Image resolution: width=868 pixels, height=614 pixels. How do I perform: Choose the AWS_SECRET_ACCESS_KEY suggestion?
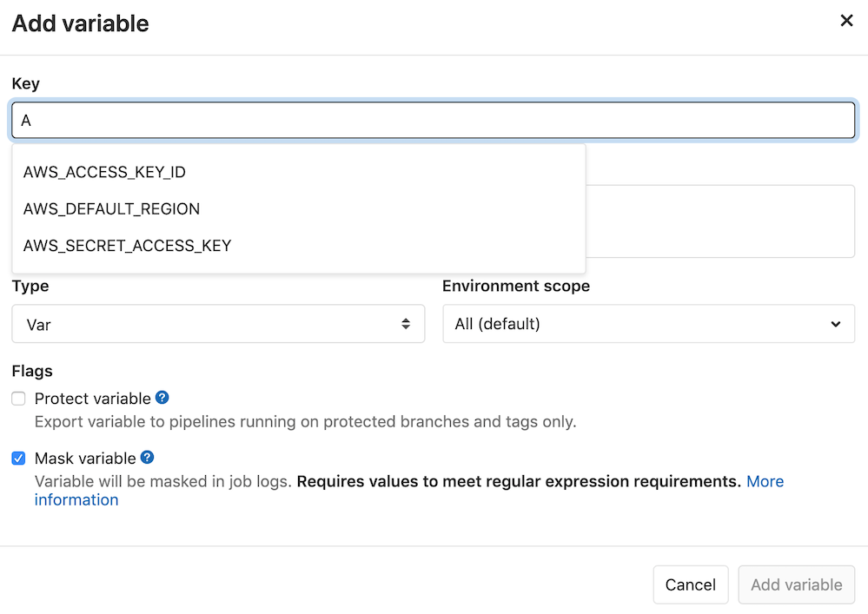tap(127, 246)
